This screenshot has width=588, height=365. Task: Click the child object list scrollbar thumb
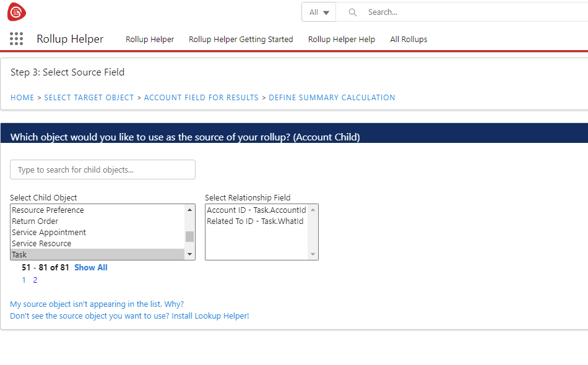(190, 236)
